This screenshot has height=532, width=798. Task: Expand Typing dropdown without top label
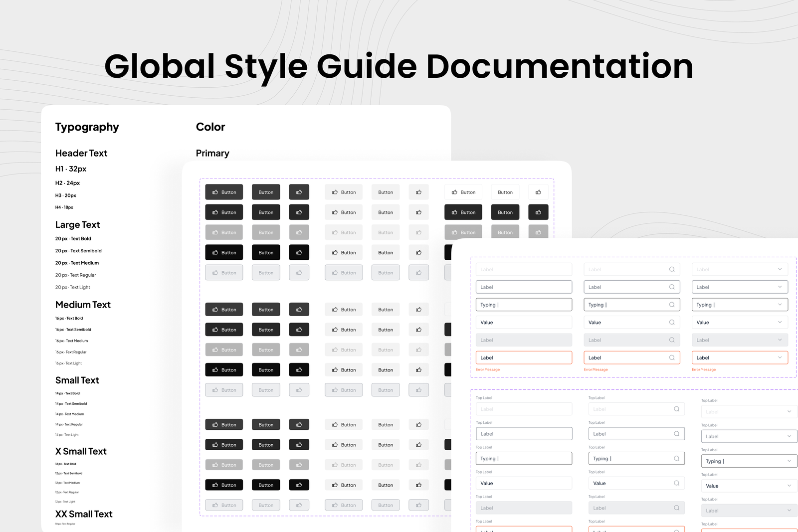click(x=740, y=305)
